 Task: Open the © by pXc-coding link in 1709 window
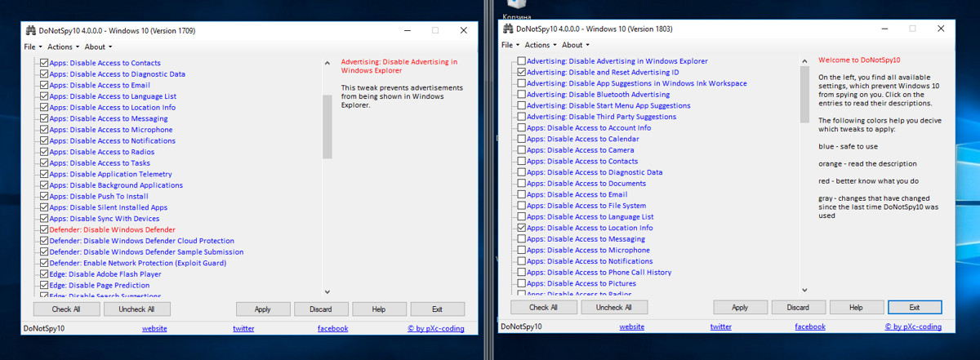click(x=436, y=328)
